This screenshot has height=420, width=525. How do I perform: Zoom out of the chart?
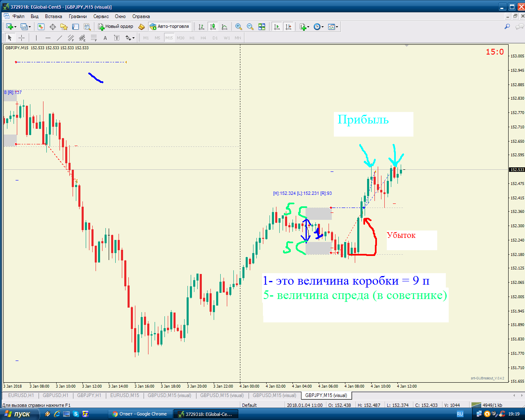250,27
